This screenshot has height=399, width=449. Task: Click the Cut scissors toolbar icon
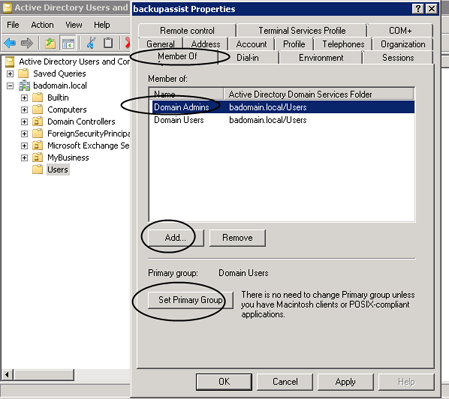click(x=91, y=43)
